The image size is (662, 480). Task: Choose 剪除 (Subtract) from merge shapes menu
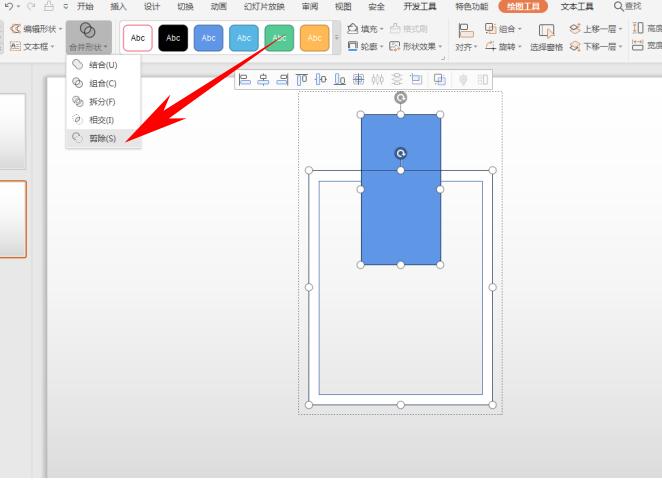(102, 138)
